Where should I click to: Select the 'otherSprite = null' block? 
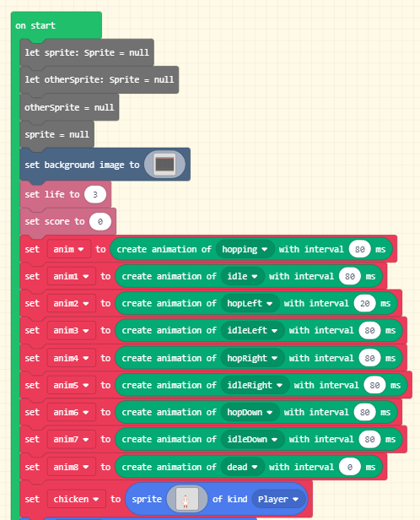pos(69,107)
